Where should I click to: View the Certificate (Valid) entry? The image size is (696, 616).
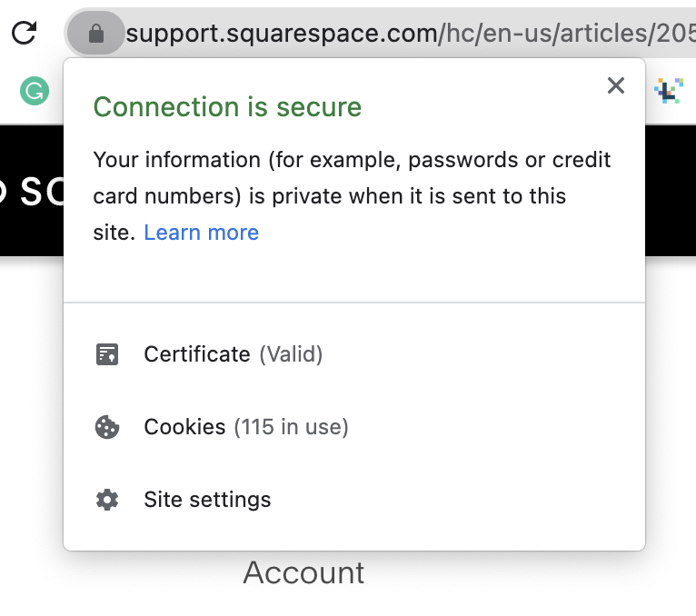[x=354, y=354]
